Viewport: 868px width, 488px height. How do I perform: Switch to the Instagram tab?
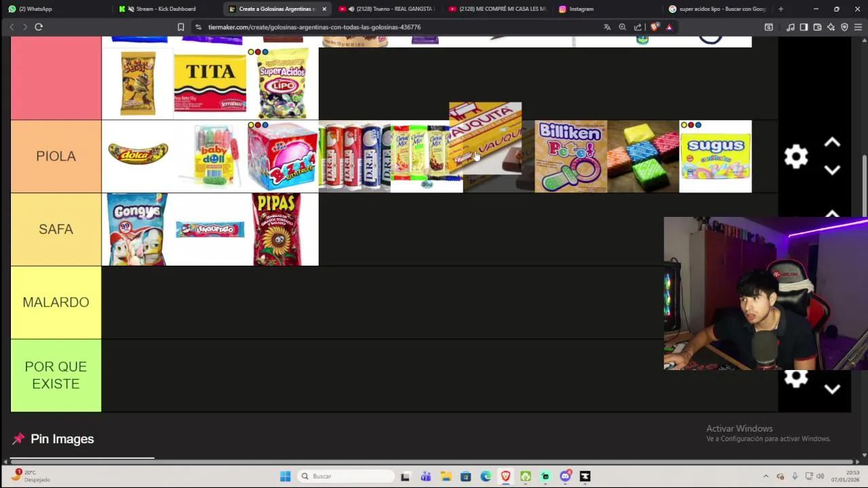[x=607, y=9]
